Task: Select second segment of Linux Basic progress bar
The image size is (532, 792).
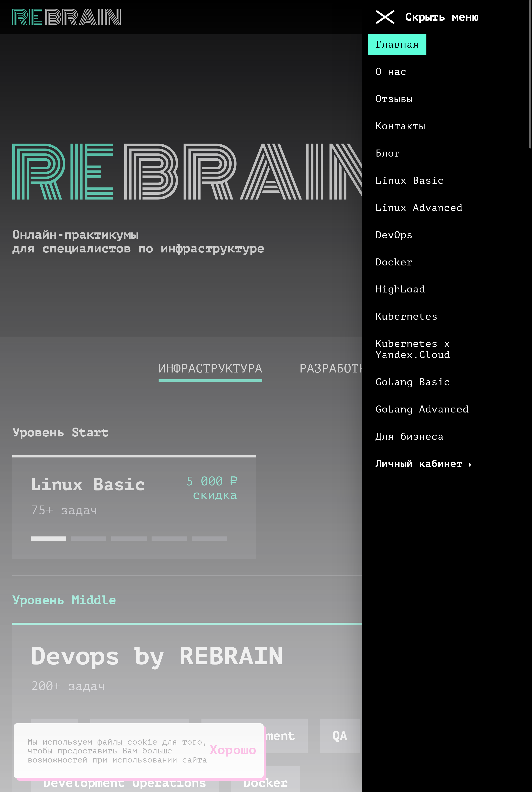Action: point(88,539)
